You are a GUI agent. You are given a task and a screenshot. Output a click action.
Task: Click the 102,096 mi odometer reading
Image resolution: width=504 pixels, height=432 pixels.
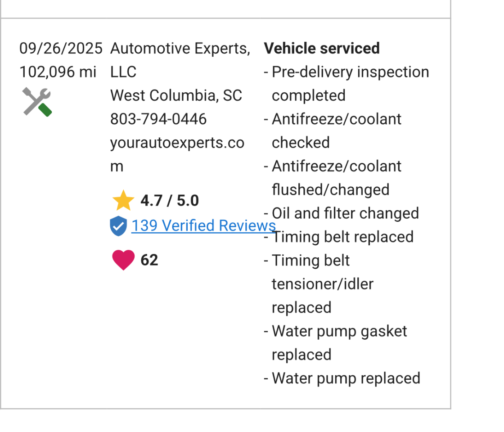point(58,72)
